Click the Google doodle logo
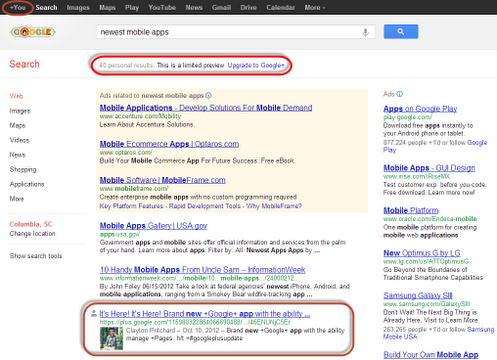Image resolution: width=497 pixels, height=360 pixels. point(33,32)
